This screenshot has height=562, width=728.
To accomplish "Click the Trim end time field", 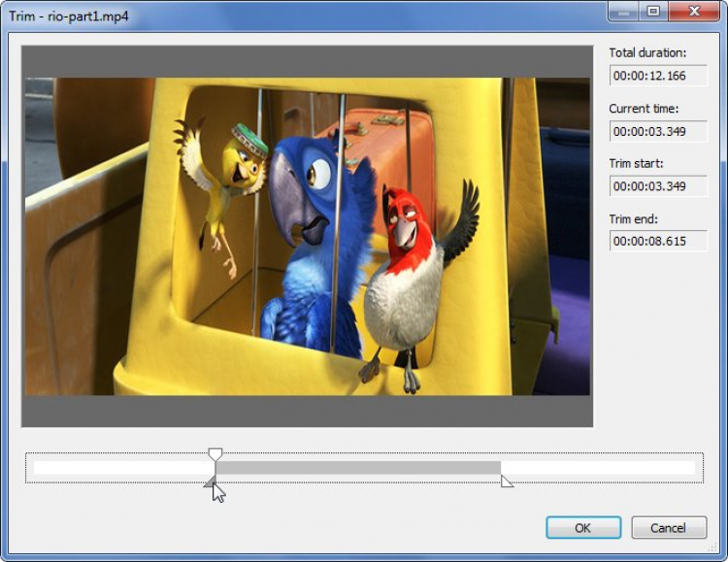I will pyautogui.click(x=658, y=241).
